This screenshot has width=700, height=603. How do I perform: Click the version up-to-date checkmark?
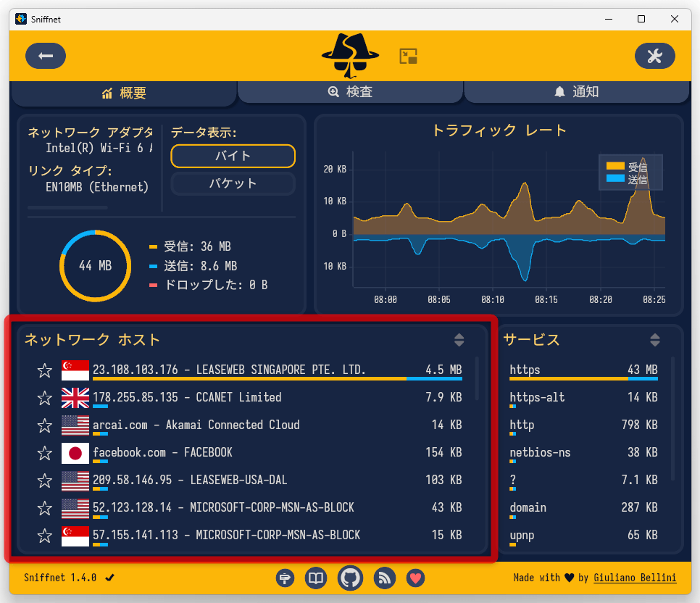point(110,578)
